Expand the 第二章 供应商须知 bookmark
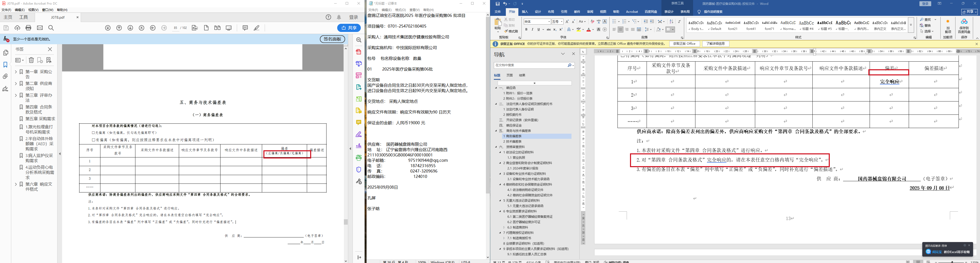This screenshot has height=263, width=980. pos(16,83)
